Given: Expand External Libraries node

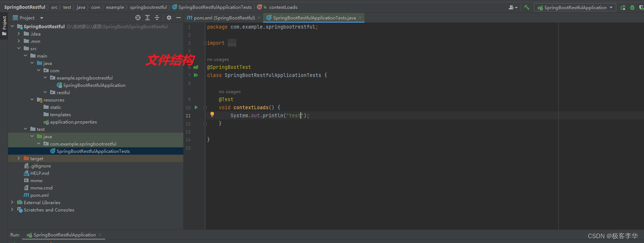Looking at the screenshot, I should [x=12, y=202].
